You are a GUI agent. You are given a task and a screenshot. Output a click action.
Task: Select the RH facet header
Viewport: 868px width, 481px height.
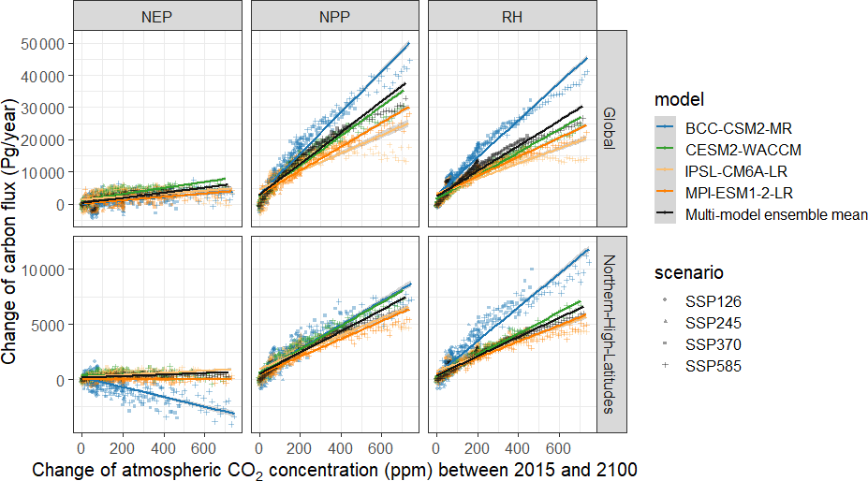point(511,15)
